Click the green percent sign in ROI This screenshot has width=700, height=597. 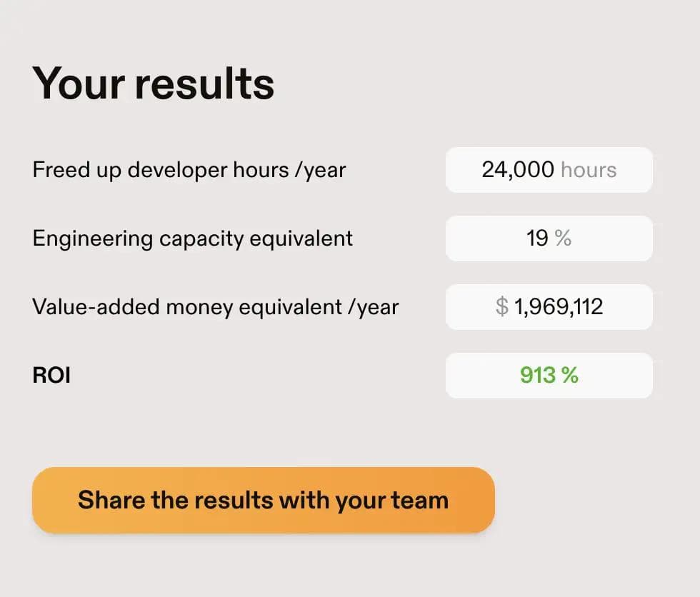[569, 376]
